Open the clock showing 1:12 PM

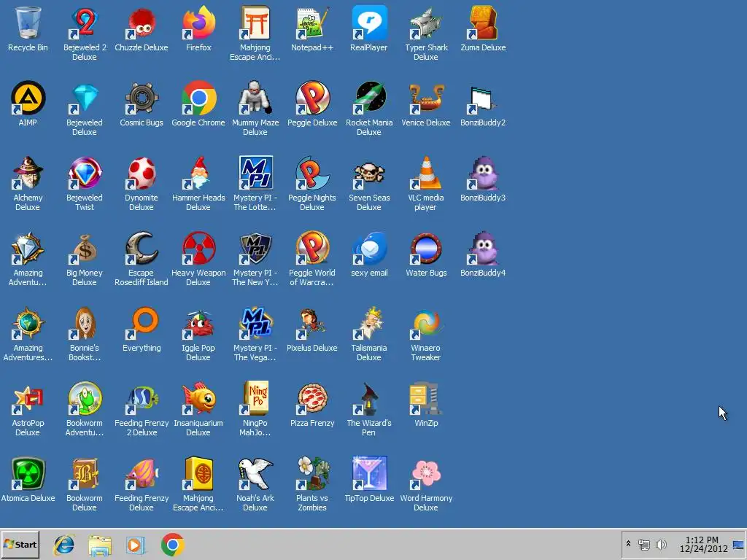tap(703, 544)
